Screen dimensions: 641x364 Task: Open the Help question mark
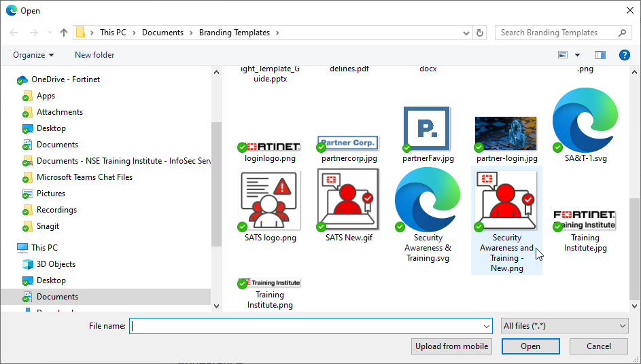(624, 55)
